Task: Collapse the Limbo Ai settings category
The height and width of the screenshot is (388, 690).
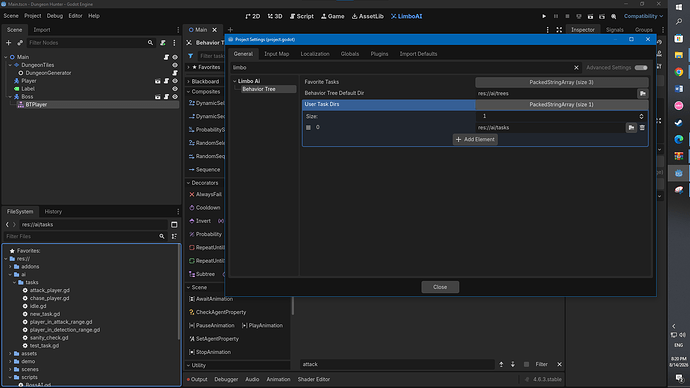Action: pyautogui.click(x=235, y=81)
